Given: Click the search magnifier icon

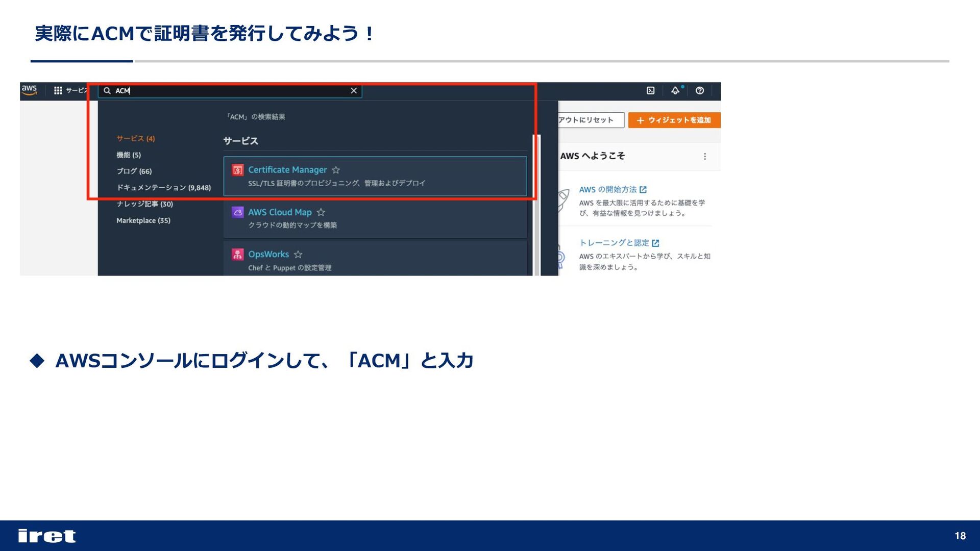Looking at the screenshot, I should coord(107,91).
